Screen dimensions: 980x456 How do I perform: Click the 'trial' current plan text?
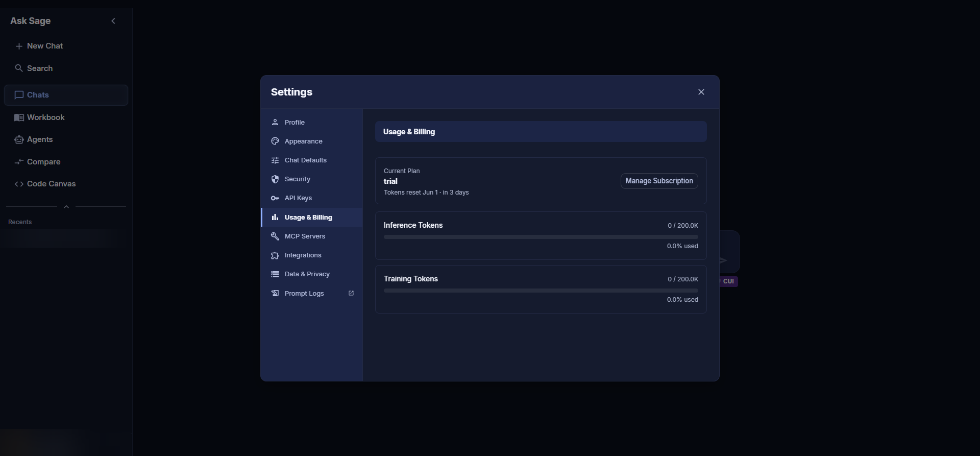point(390,181)
